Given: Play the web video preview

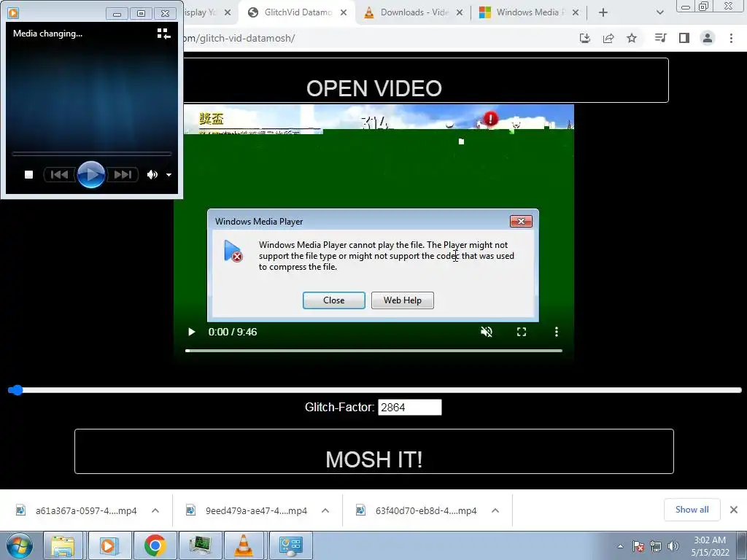Looking at the screenshot, I should tap(192, 332).
